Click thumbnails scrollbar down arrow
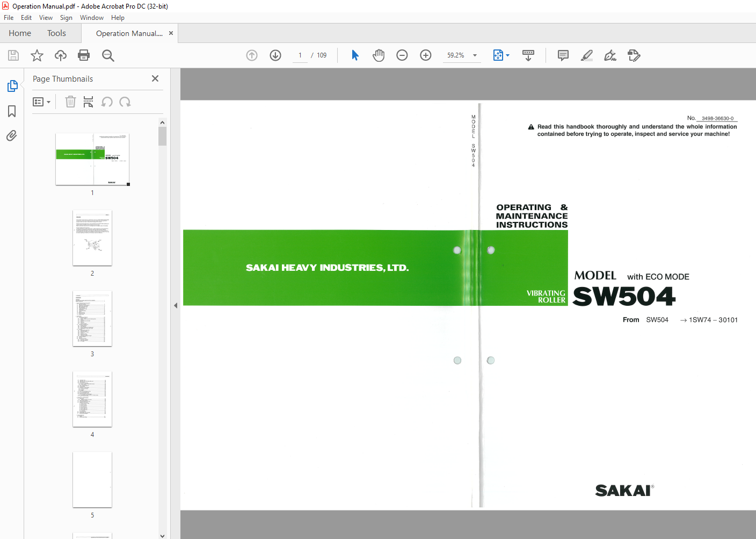756x539 pixels. (163, 535)
